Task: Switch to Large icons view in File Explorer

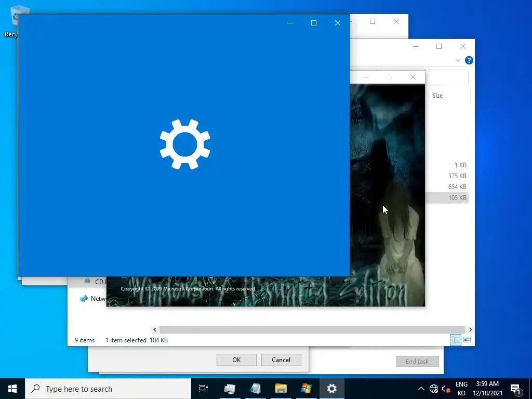Action: (x=467, y=340)
